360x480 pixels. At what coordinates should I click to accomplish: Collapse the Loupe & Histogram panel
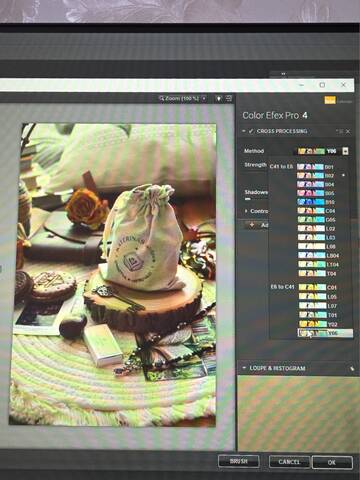click(x=244, y=368)
